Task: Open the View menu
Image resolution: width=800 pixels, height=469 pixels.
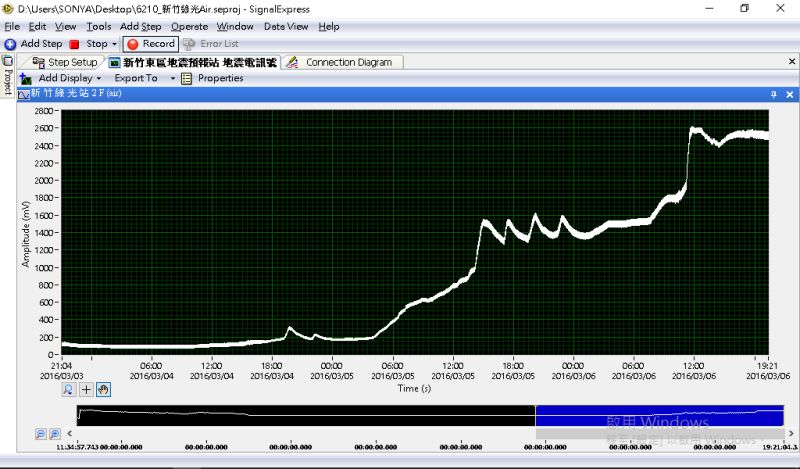Action: (x=65, y=27)
